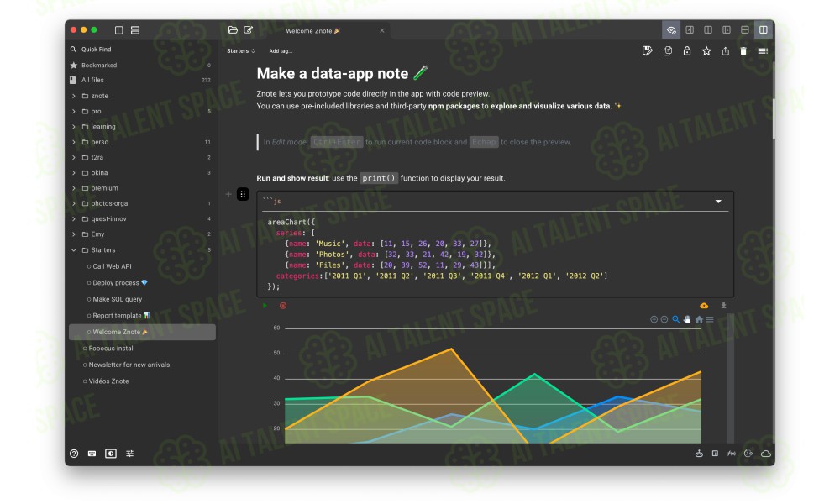Toggle the sidebar panel icon

[119, 30]
